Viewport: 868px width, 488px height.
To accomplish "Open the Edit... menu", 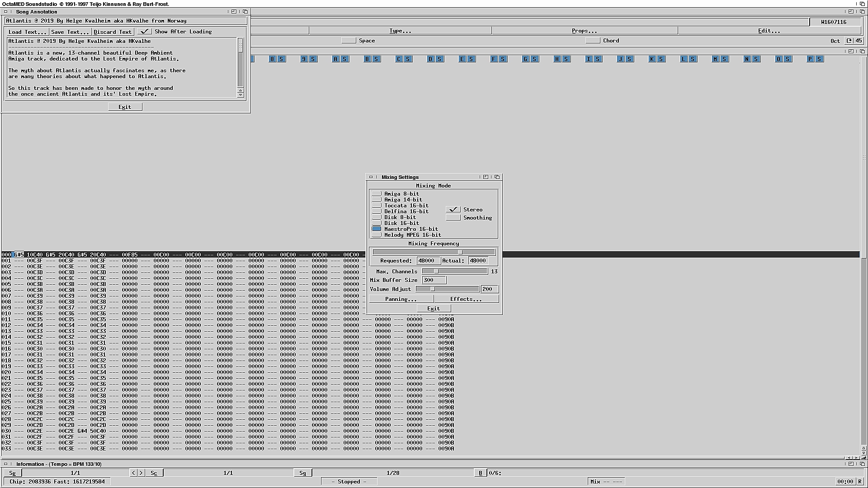I will coord(769,31).
